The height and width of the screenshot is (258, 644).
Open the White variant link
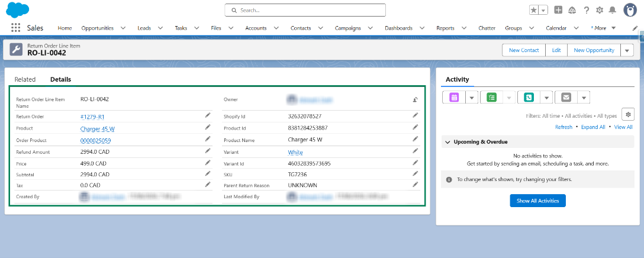click(295, 153)
